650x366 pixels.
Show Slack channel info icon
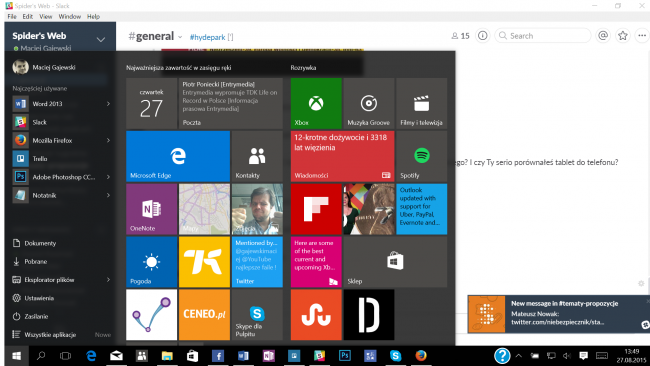click(483, 36)
